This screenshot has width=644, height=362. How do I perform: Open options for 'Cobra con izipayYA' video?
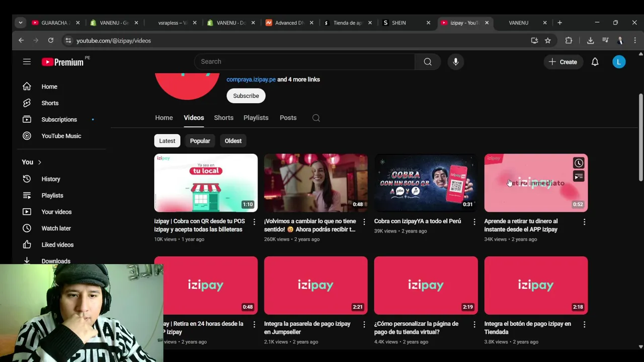tap(474, 222)
